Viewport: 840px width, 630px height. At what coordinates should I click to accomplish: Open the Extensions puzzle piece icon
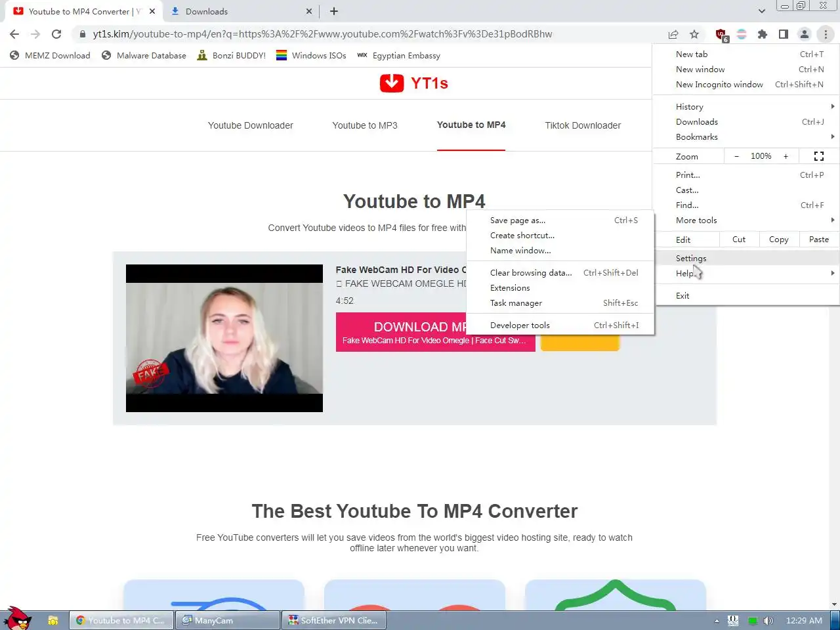[x=763, y=34]
